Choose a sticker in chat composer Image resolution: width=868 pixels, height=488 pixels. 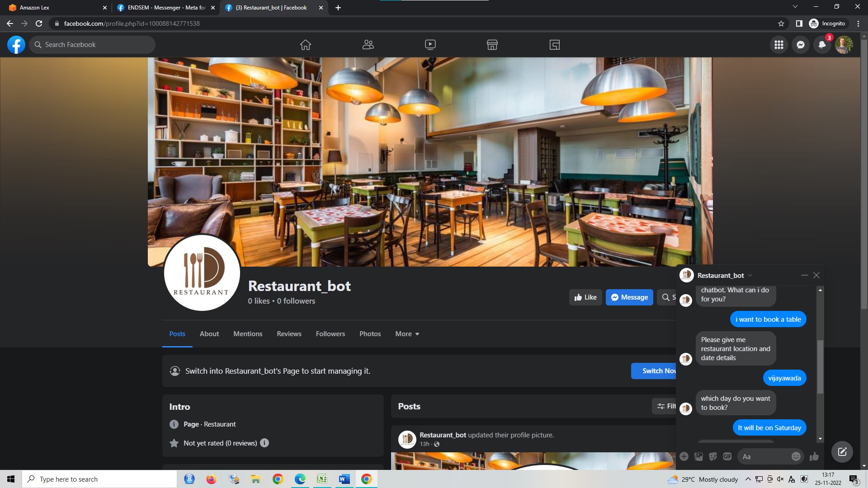713,456
